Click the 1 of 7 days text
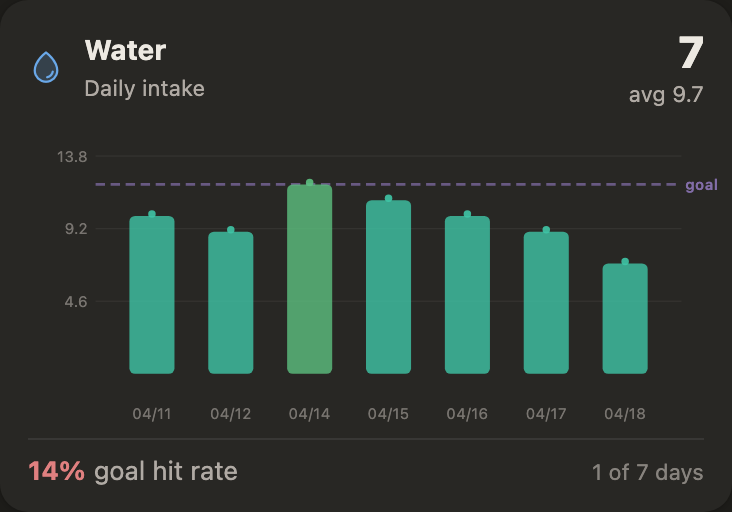 coord(647,472)
